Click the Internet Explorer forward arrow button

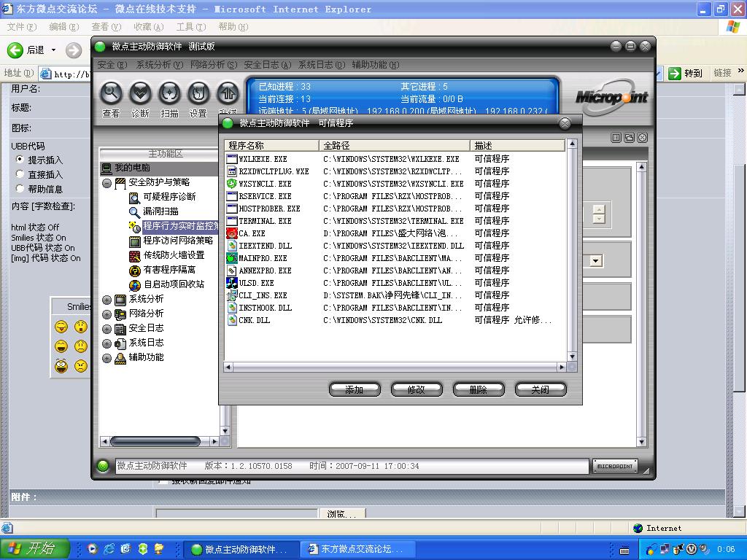[74, 50]
